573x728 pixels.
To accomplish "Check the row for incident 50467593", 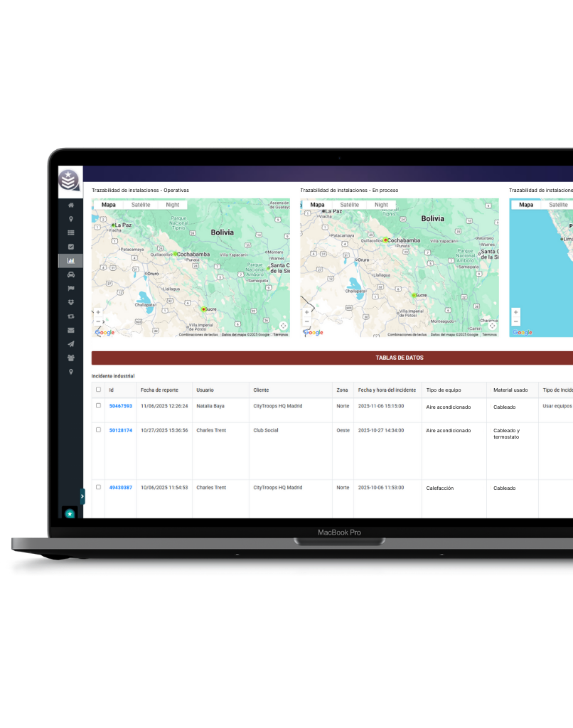I will (98, 405).
